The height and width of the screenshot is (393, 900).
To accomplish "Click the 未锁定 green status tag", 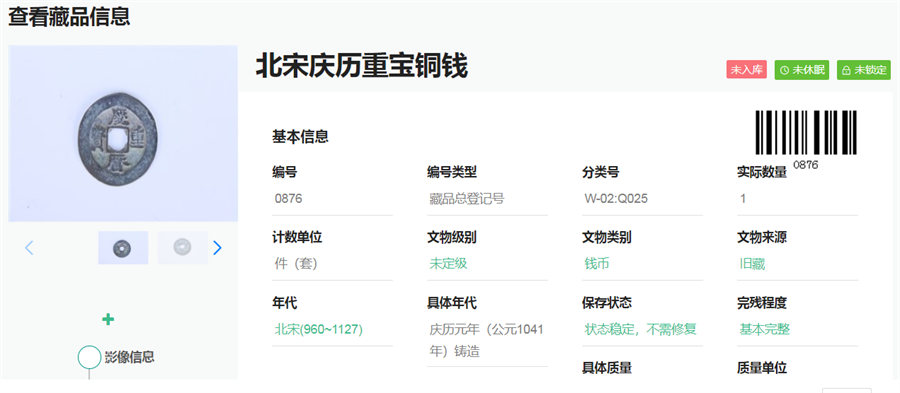I will coord(863,70).
